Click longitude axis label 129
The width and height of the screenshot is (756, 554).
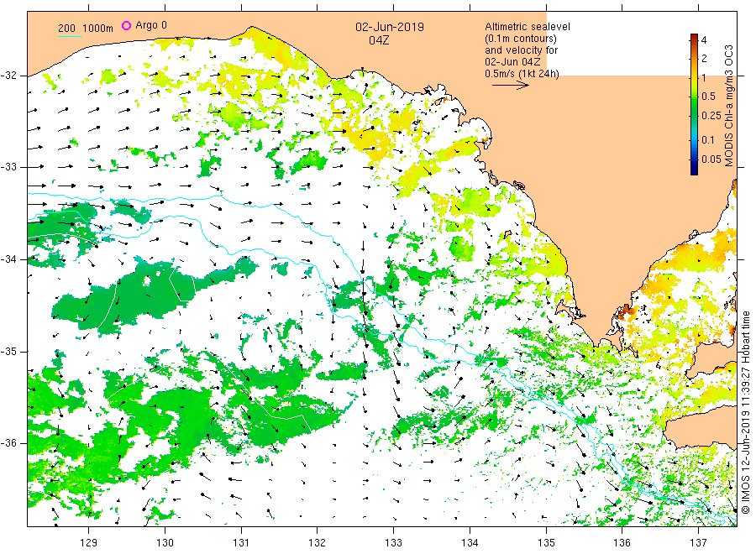coord(89,543)
